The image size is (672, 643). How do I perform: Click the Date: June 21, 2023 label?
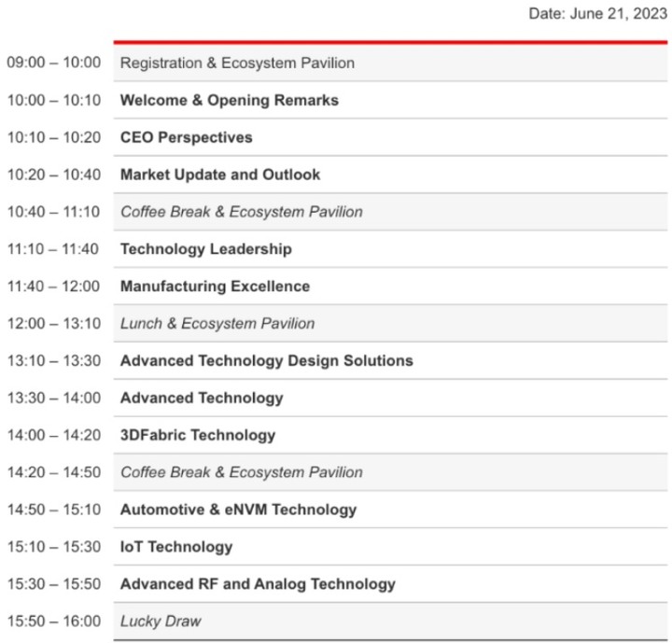(x=598, y=14)
